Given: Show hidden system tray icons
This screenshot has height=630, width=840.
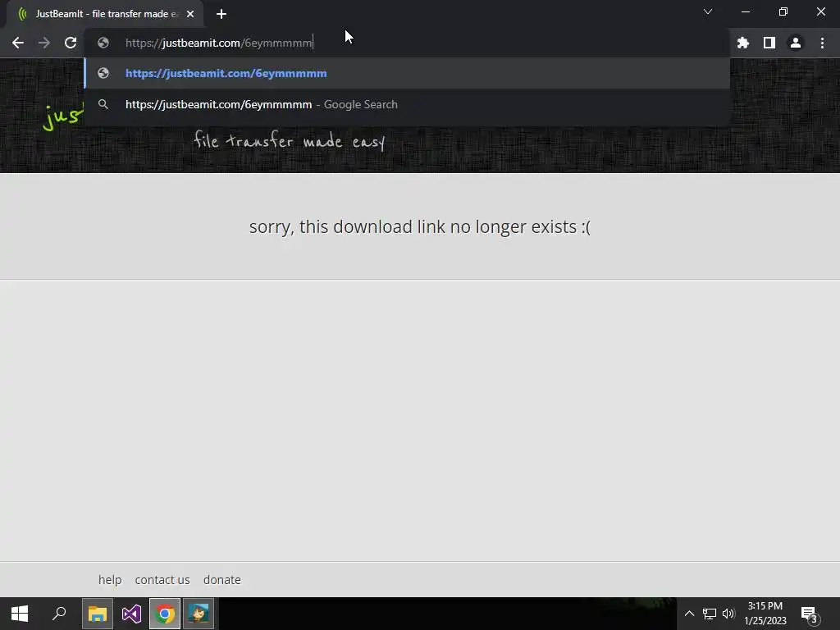Looking at the screenshot, I should pos(689,614).
